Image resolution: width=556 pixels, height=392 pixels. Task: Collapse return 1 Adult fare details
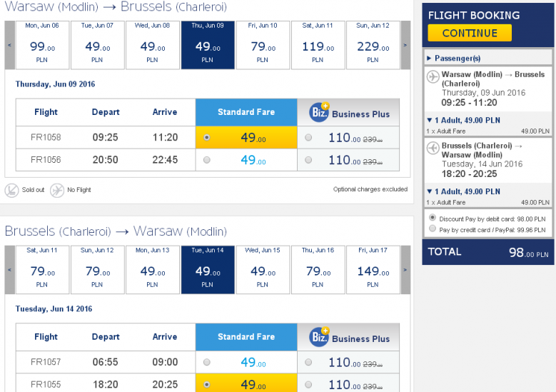(x=463, y=191)
